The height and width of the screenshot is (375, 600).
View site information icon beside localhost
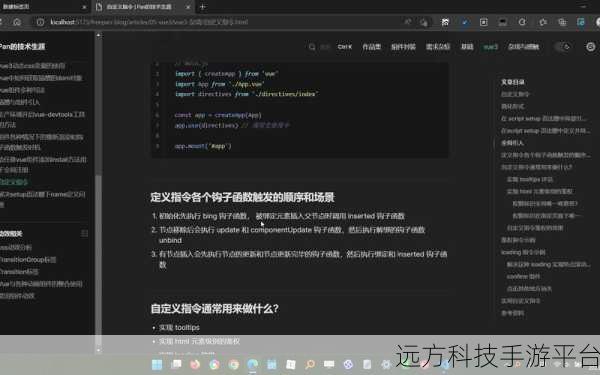pos(40,22)
